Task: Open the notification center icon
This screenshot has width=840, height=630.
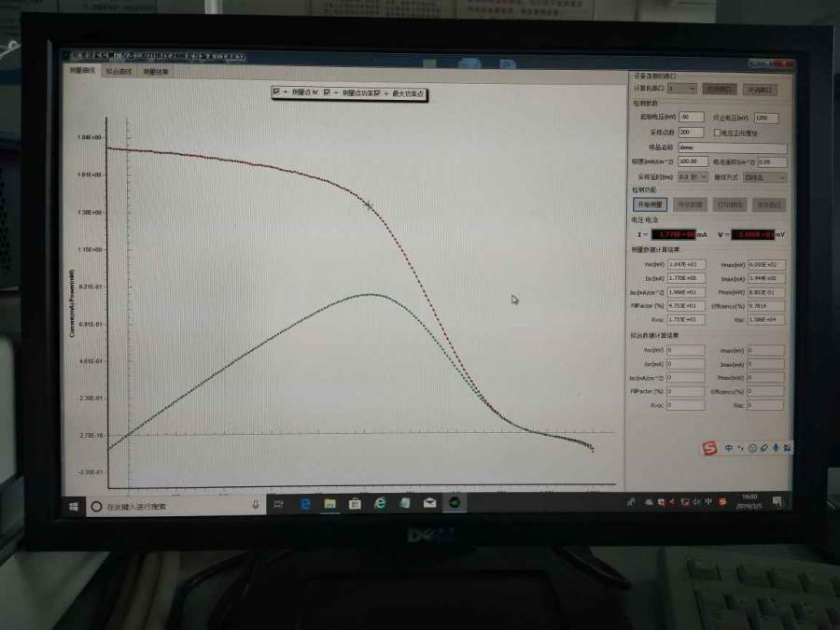Action: tap(777, 502)
